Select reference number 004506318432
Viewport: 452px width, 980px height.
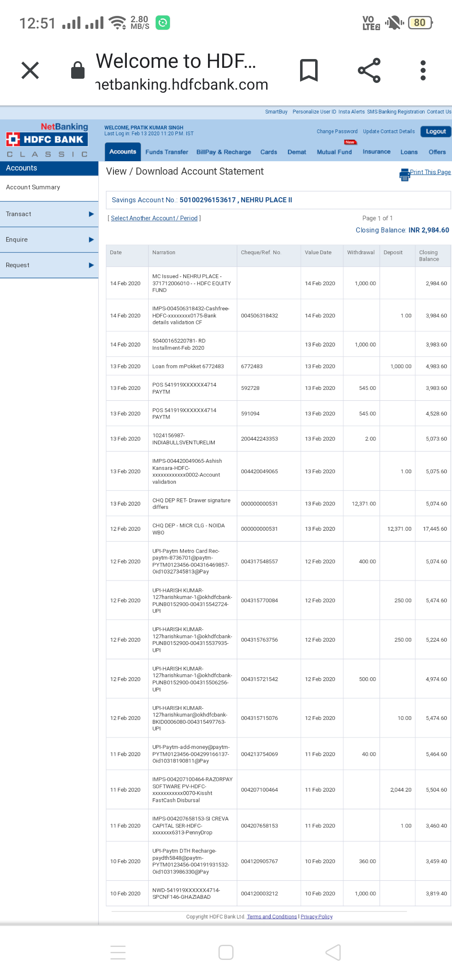(259, 316)
